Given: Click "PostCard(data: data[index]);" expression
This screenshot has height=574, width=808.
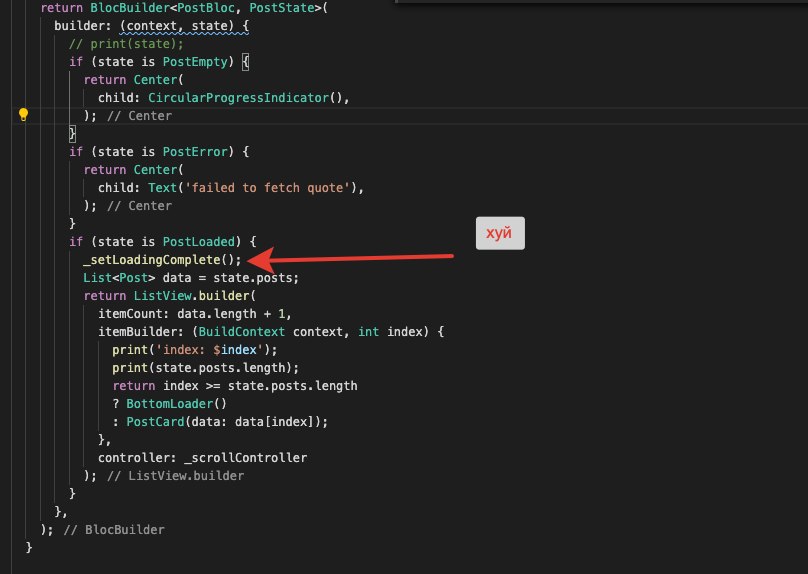Looking at the screenshot, I should [227, 421].
